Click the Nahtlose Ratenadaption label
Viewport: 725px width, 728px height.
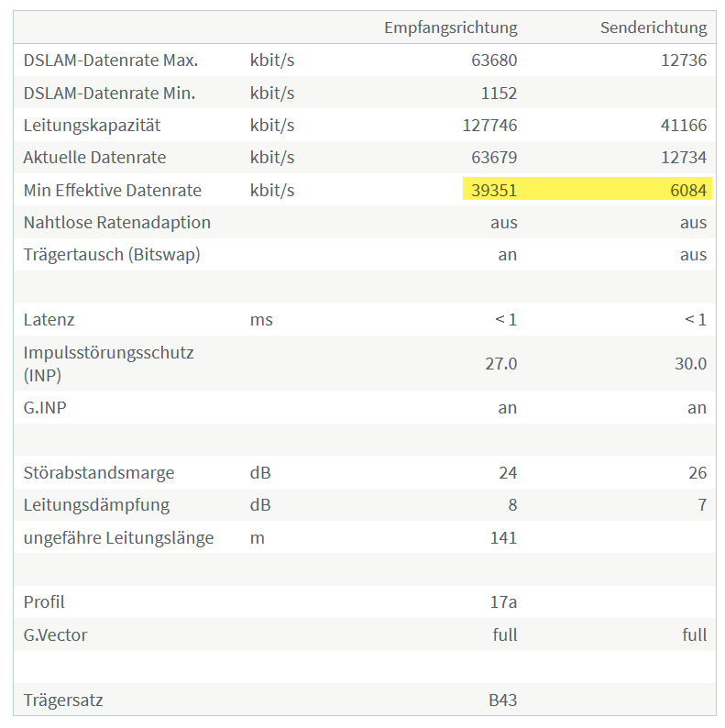117,223
